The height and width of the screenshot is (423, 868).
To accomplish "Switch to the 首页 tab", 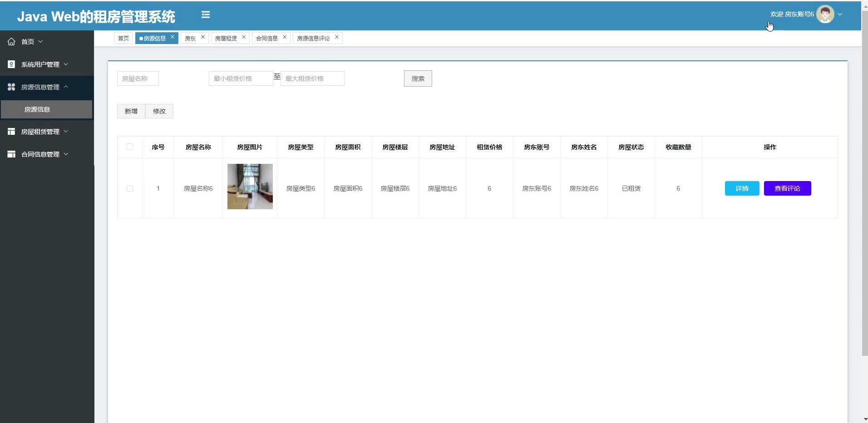I will 123,38.
